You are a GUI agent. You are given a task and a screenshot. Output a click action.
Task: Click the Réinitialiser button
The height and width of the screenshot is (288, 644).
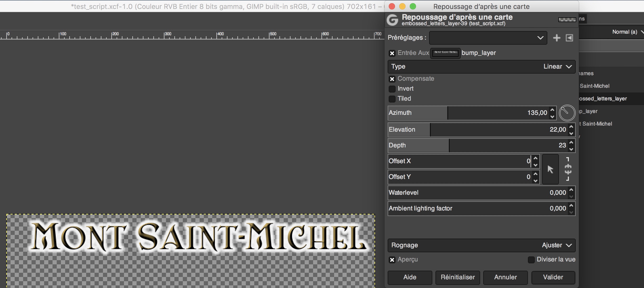coord(458,277)
